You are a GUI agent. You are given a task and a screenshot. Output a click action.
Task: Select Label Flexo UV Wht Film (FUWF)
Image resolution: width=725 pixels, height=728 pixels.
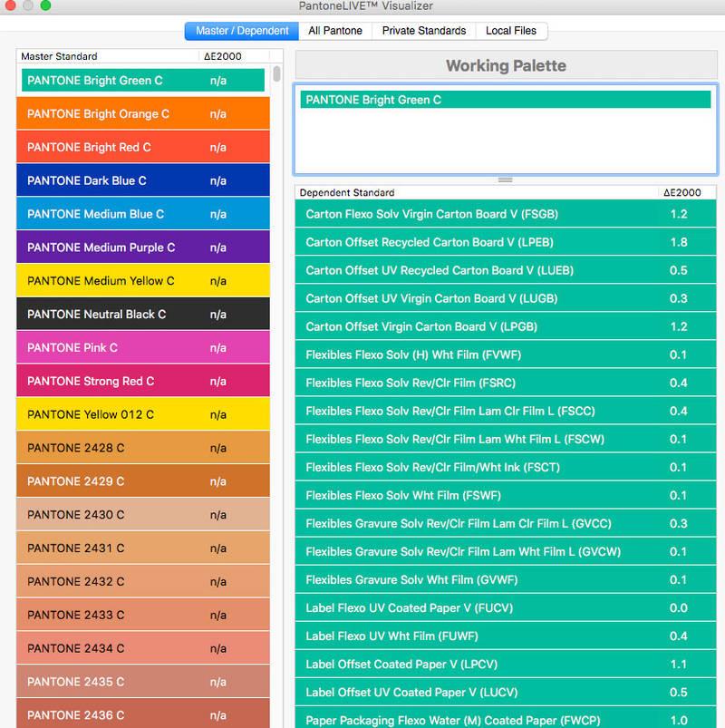tap(506, 636)
